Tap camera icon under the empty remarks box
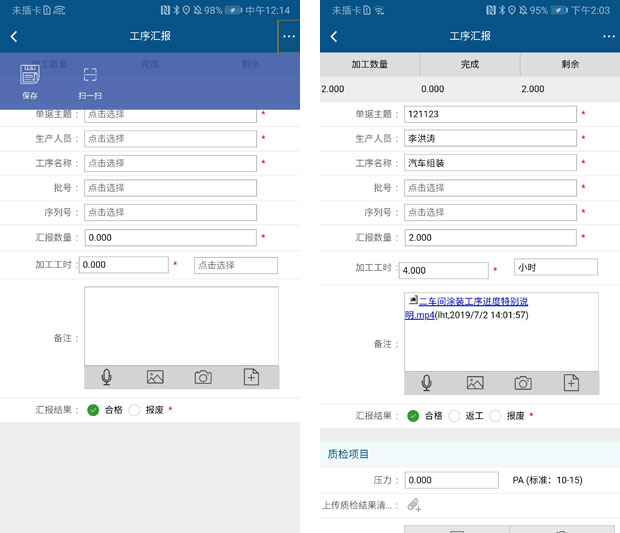Image resolution: width=620 pixels, height=533 pixels. [x=203, y=377]
